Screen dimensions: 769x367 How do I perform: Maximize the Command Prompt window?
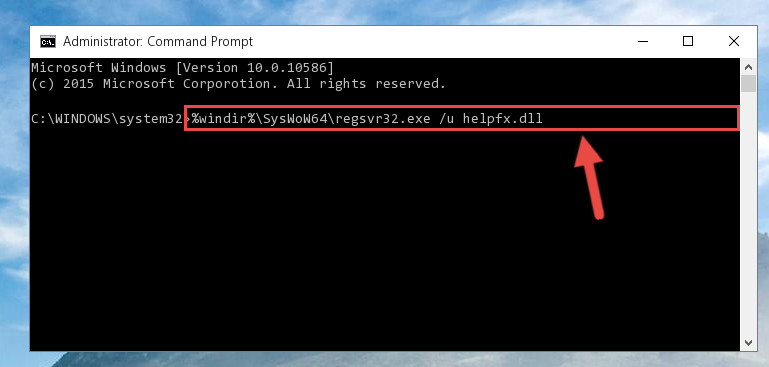(x=688, y=42)
